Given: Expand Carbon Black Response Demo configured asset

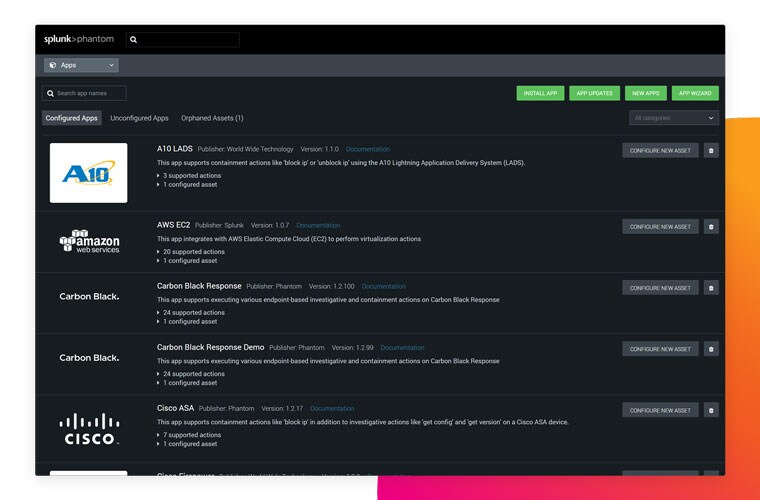Looking at the screenshot, I should pos(187,383).
